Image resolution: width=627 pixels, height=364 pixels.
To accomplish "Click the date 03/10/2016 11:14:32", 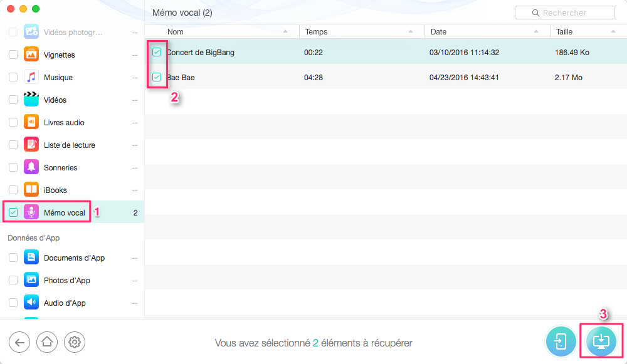I will coord(464,53).
